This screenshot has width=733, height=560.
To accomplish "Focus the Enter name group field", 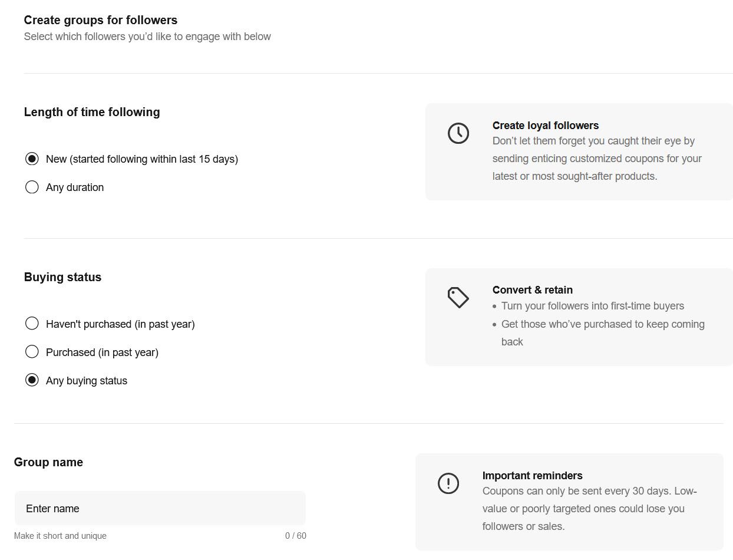I will tap(160, 508).
